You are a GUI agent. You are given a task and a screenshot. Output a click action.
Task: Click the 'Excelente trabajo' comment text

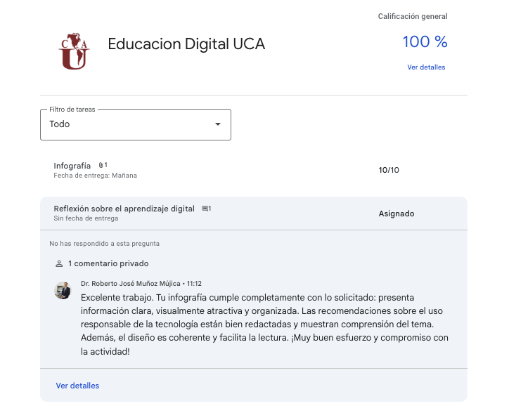pos(264,324)
